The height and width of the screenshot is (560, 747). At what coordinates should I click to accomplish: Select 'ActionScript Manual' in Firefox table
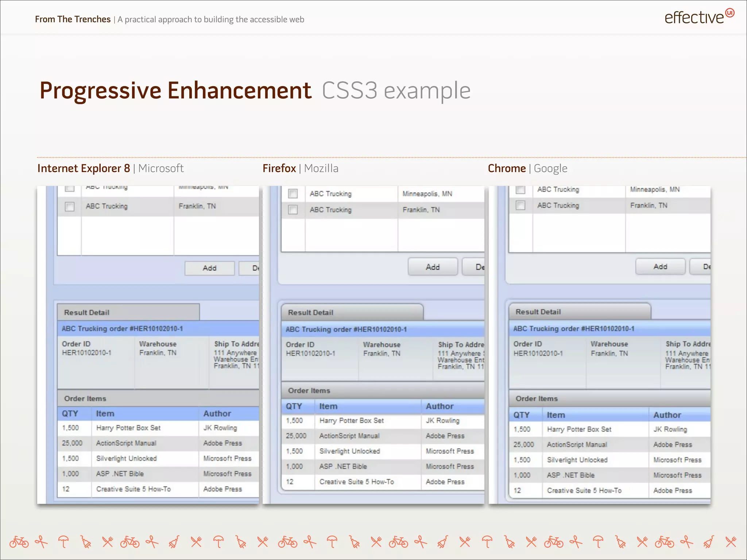pos(349,436)
